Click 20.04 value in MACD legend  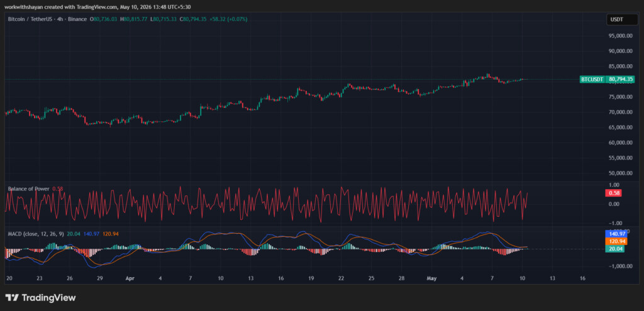[73, 234]
